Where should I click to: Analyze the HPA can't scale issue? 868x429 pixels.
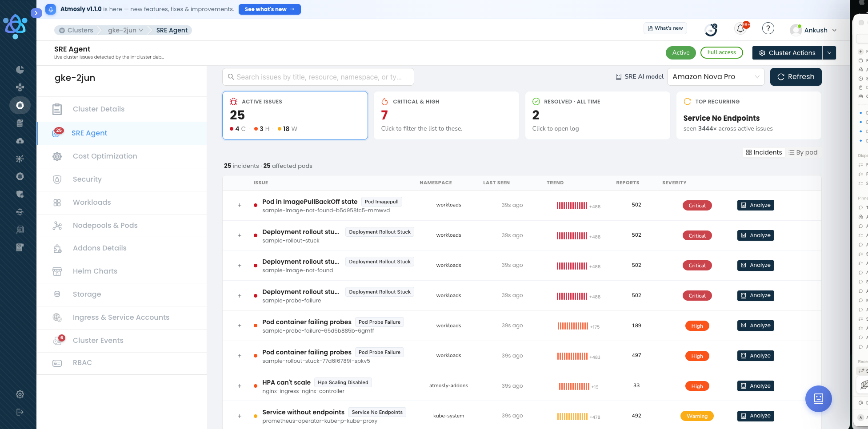coord(756,386)
